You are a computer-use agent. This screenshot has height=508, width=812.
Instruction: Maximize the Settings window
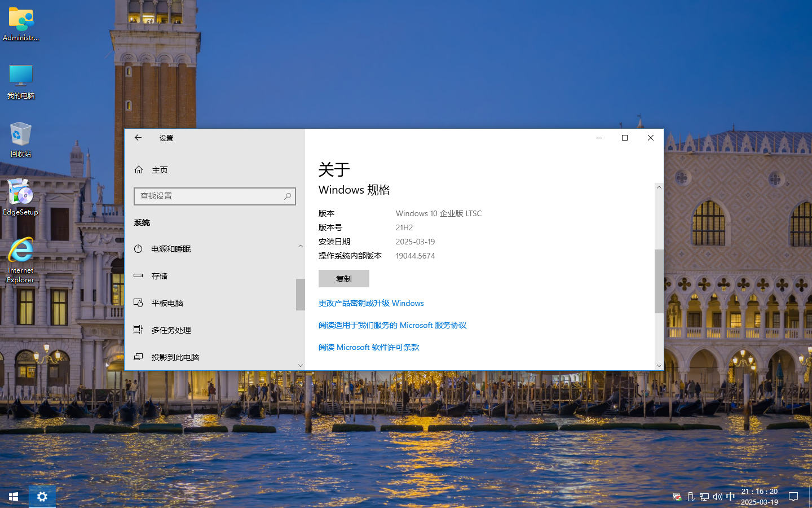point(625,138)
